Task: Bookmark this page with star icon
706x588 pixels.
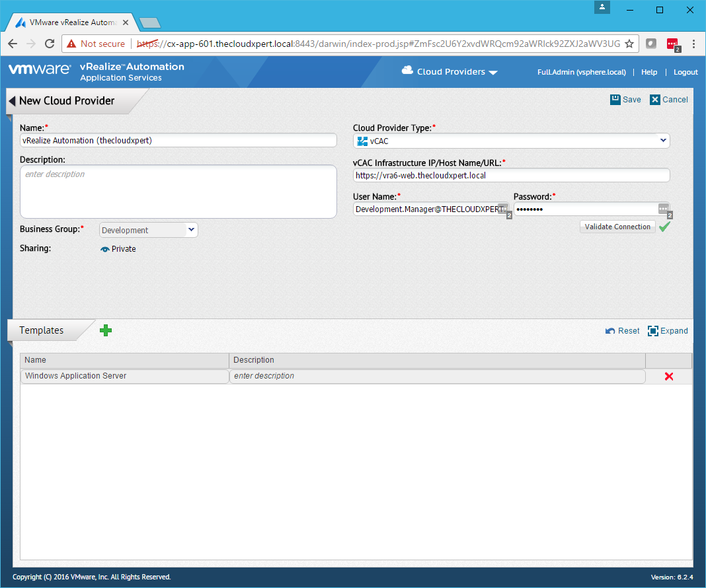Action: [629, 44]
